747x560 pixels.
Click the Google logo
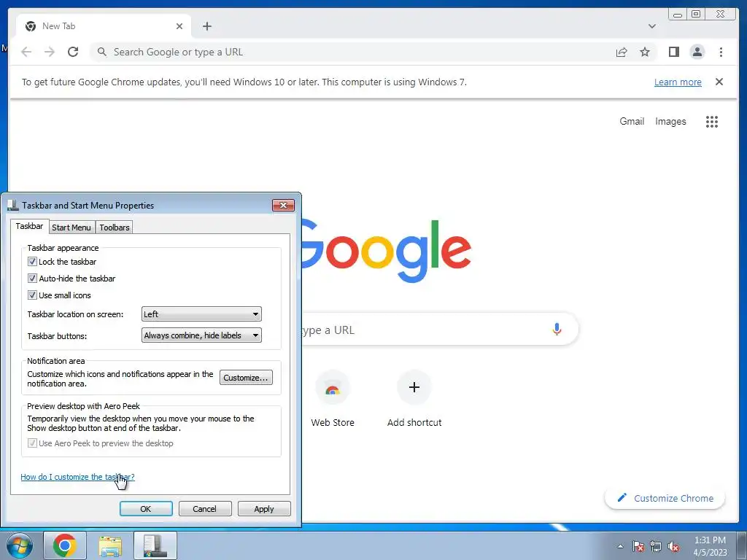point(387,251)
